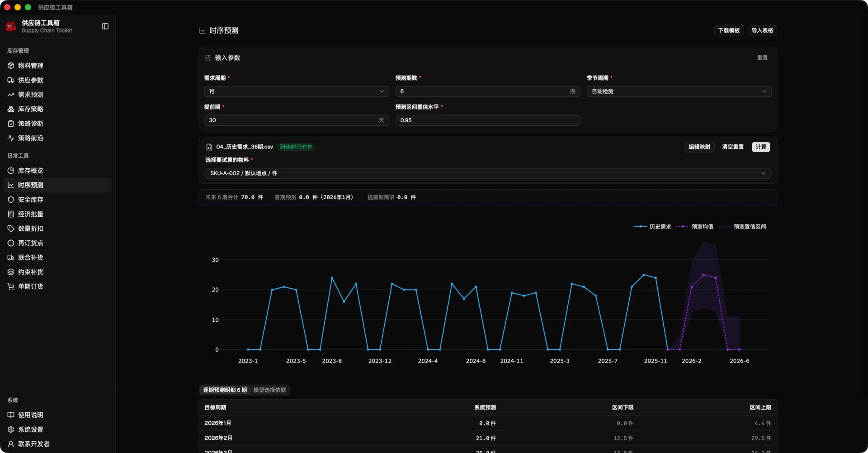
Task: Click the 预测期数 input field
Action: click(488, 91)
